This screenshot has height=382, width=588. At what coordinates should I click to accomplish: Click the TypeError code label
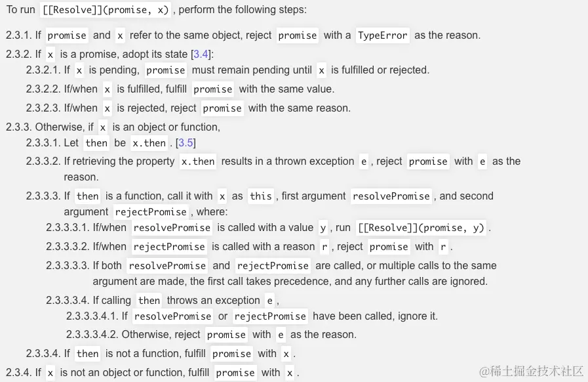tap(383, 35)
